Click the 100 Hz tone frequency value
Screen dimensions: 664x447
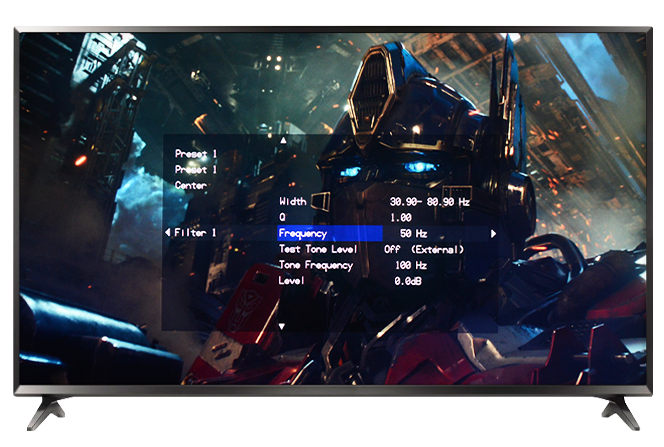pyautogui.click(x=410, y=265)
